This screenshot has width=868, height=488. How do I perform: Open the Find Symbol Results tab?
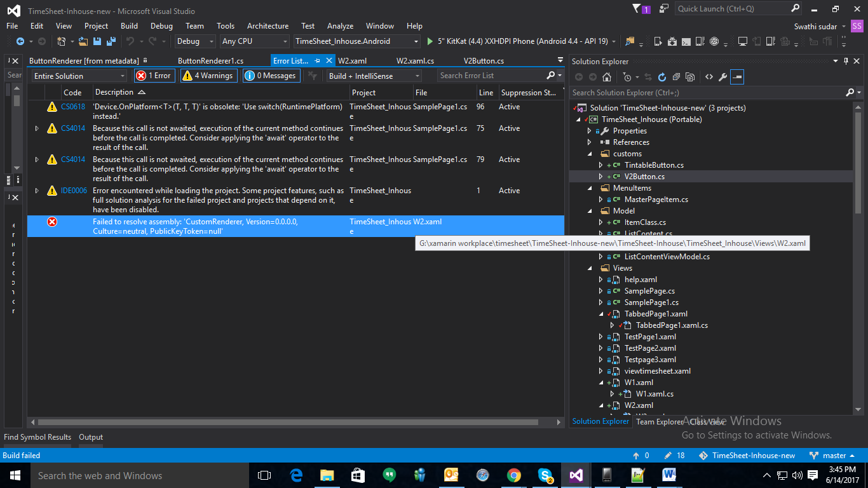(37, 437)
